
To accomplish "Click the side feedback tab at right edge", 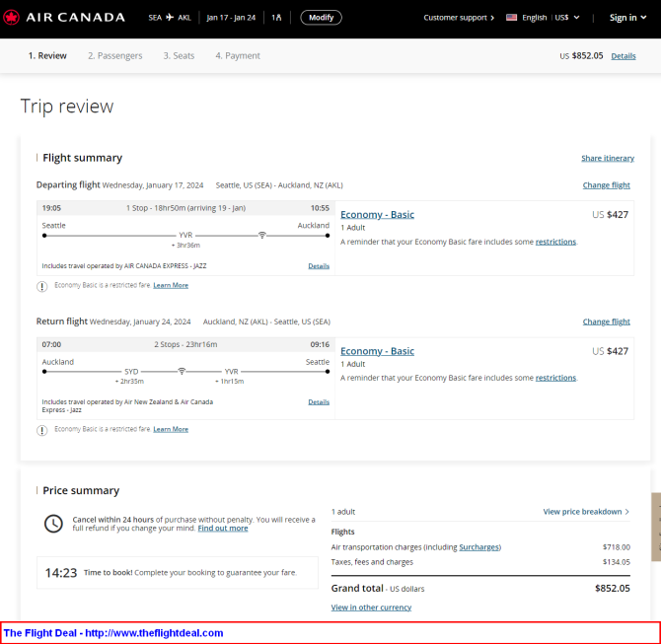I will pyautogui.click(x=656, y=527).
